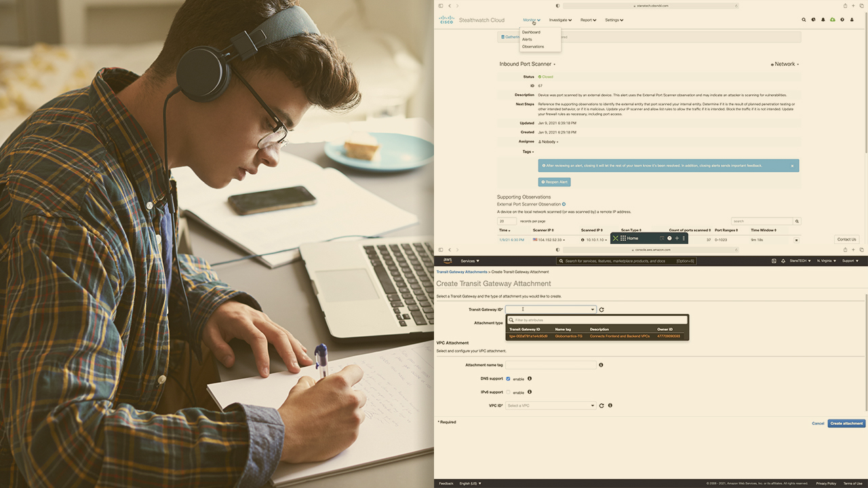
Task: Select Alerts from the Monitor menu
Action: click(527, 39)
